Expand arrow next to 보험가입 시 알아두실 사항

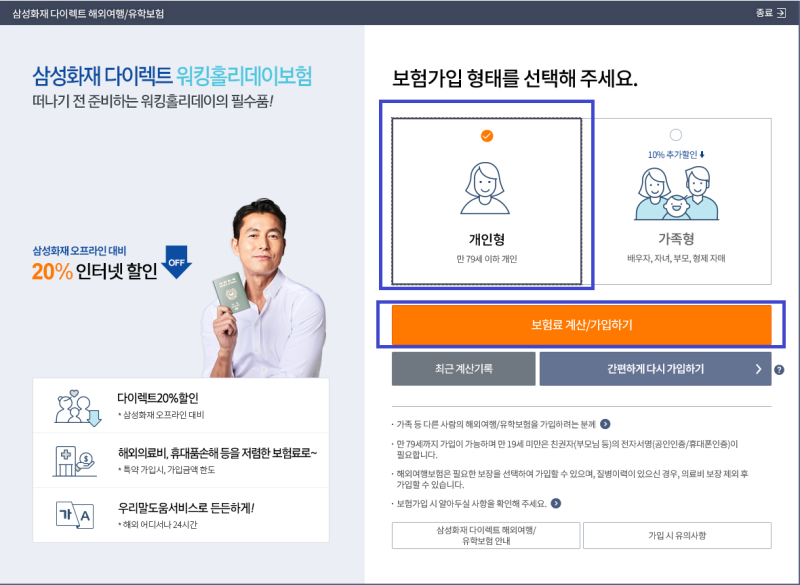point(556,503)
